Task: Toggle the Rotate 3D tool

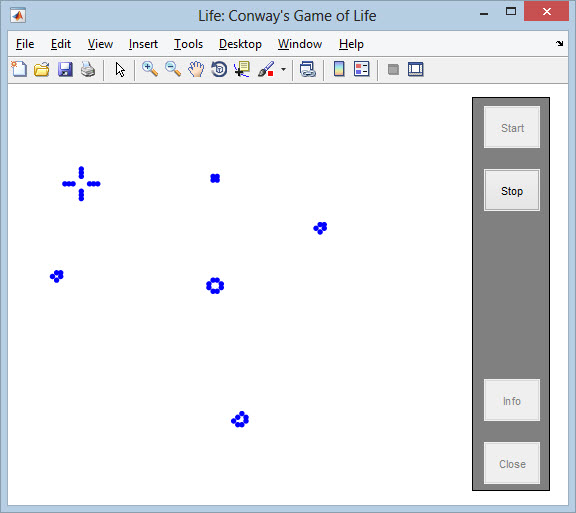Action: click(219, 69)
